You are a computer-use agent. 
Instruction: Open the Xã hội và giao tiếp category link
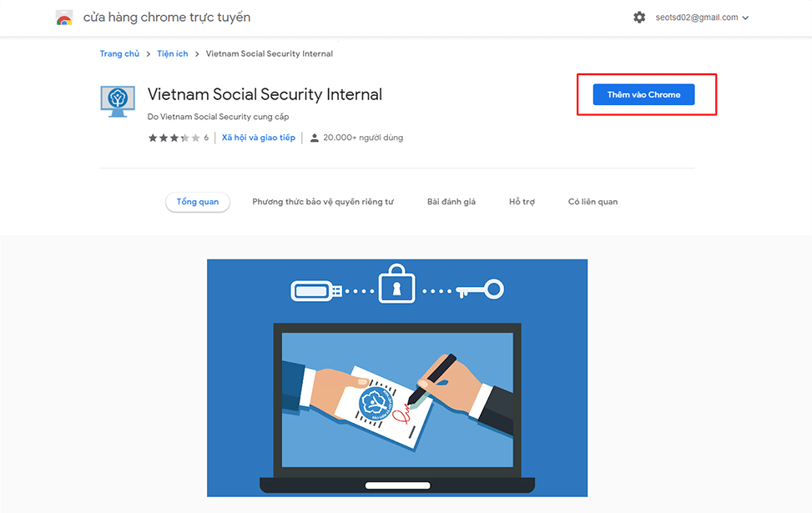[x=258, y=138]
